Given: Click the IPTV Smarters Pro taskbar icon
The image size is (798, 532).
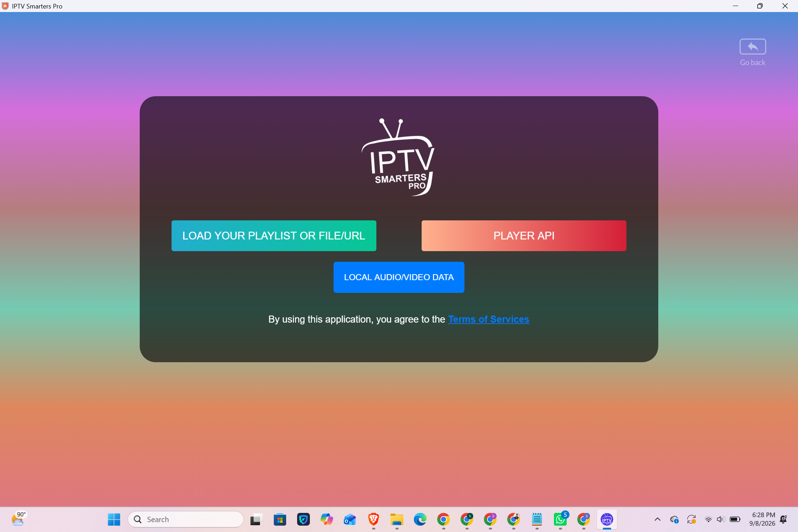Looking at the screenshot, I should 607,519.
